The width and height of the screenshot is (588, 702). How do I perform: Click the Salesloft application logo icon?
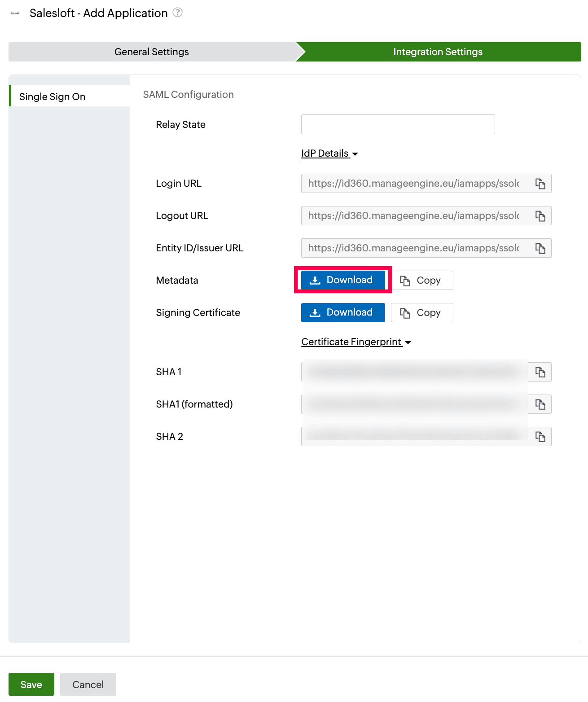[14, 13]
